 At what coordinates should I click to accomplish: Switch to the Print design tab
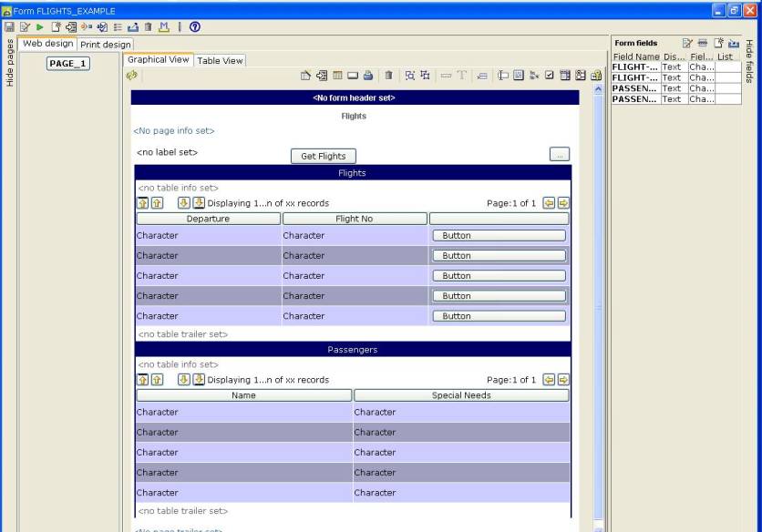click(x=105, y=44)
